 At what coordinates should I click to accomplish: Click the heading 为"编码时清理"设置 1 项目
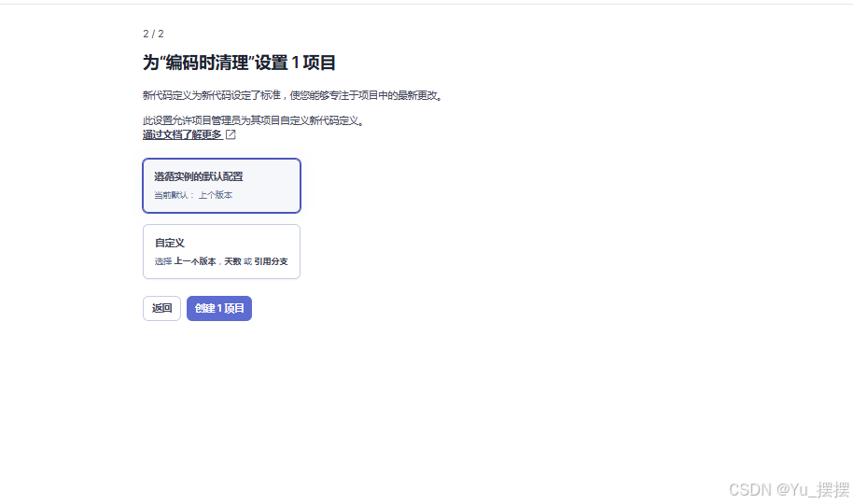coord(239,63)
